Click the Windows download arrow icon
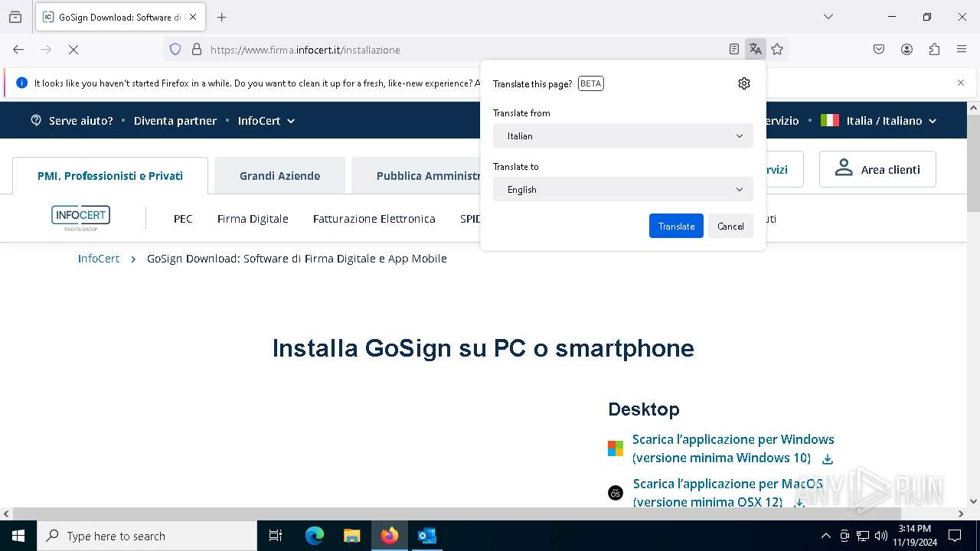Image resolution: width=980 pixels, height=551 pixels. click(827, 459)
